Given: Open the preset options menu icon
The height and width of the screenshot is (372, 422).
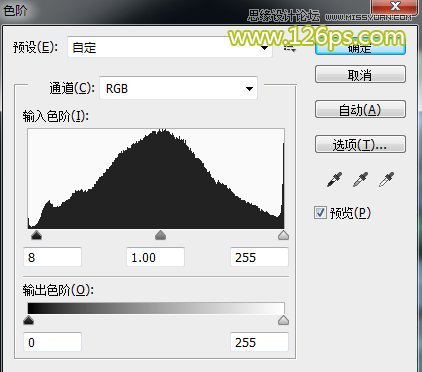Looking at the screenshot, I should click(290, 48).
